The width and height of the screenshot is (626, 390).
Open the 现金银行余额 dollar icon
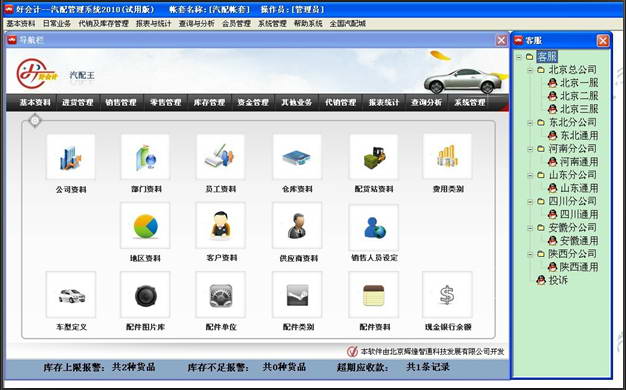coord(448,295)
